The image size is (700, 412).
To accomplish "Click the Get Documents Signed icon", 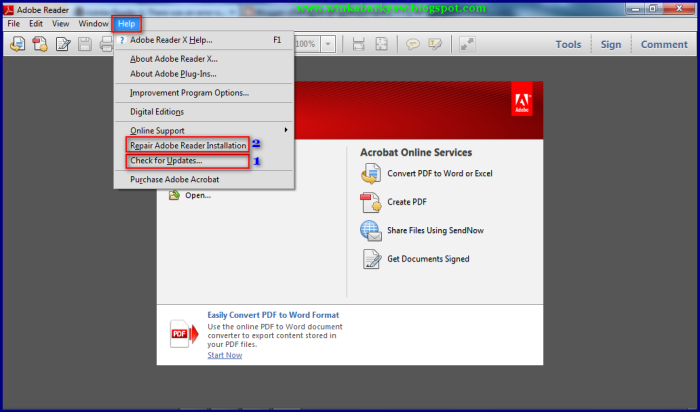I will [371, 259].
